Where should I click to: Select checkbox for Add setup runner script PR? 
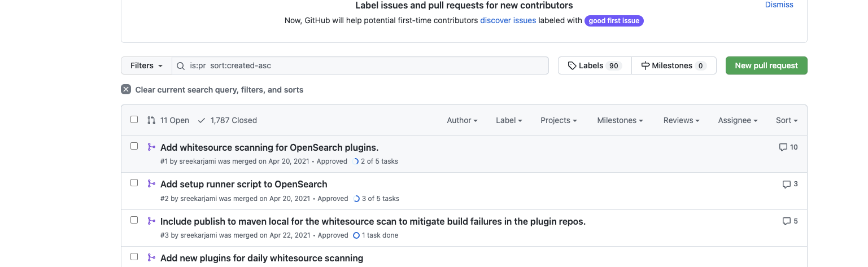point(134,183)
